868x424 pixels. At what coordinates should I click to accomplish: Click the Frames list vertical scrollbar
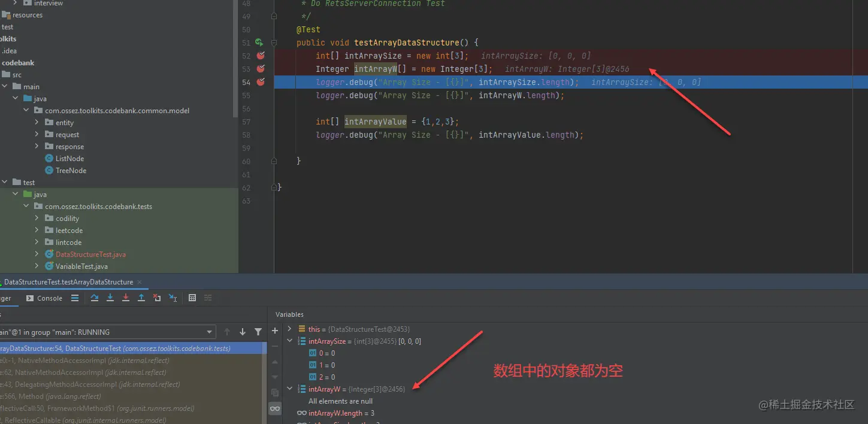click(x=264, y=383)
